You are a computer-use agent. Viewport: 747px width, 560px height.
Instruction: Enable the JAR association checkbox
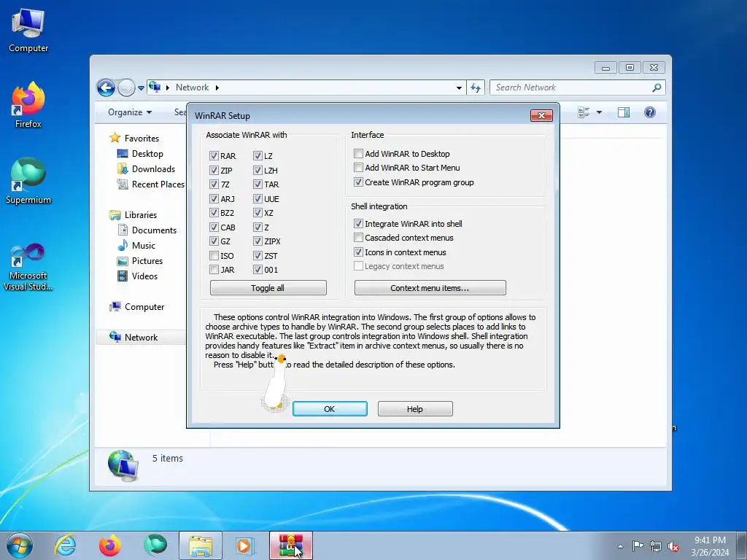[214, 270]
